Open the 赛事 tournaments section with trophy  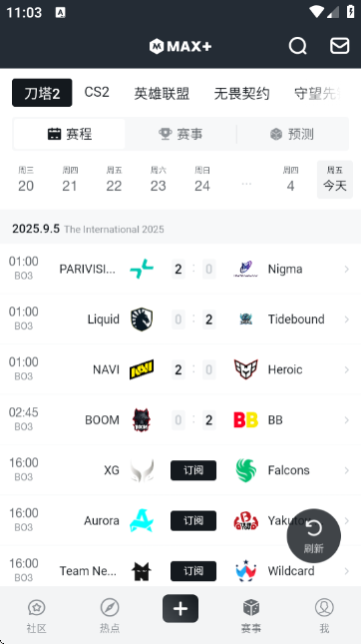[x=180, y=134]
